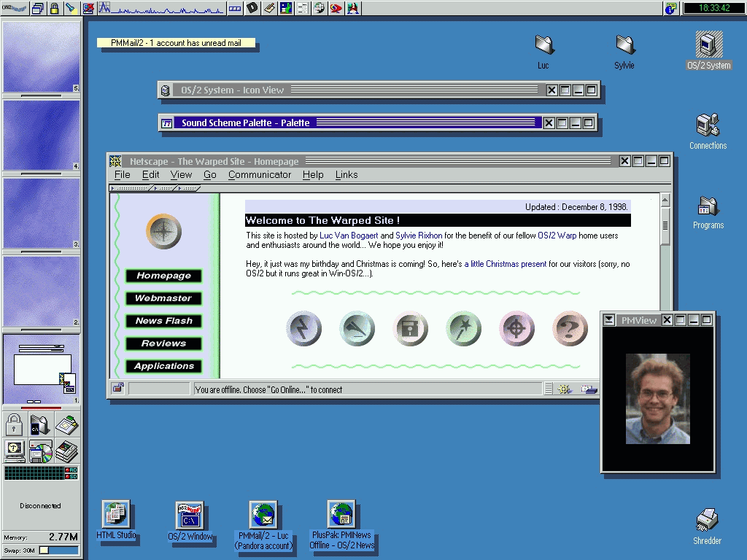Click the window list icon in WarpCenter

(38, 8)
